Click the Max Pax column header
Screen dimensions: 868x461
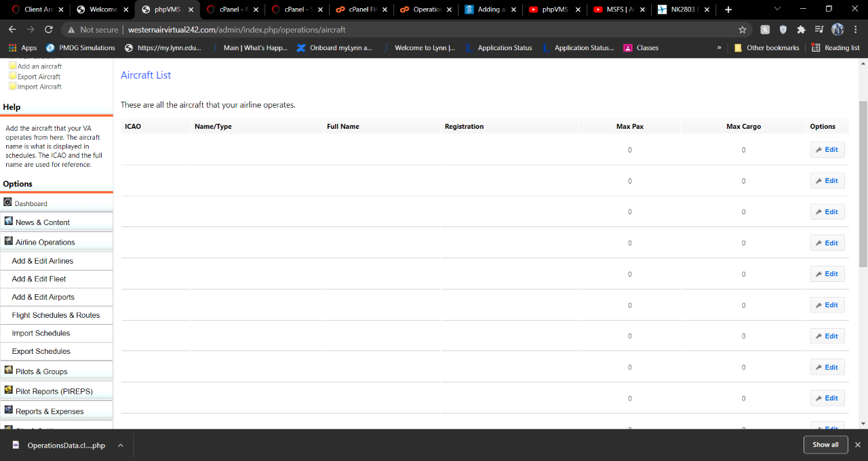630,127
